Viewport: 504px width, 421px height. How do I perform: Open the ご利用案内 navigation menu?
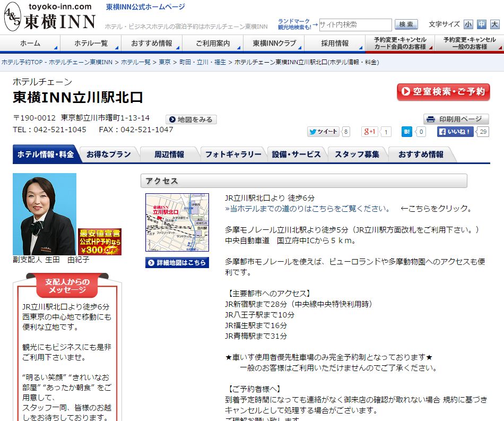pyautogui.click(x=213, y=44)
